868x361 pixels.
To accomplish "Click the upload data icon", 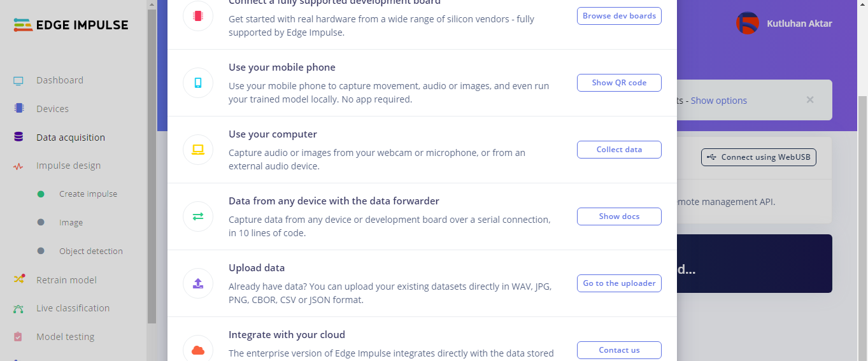I will (x=198, y=283).
